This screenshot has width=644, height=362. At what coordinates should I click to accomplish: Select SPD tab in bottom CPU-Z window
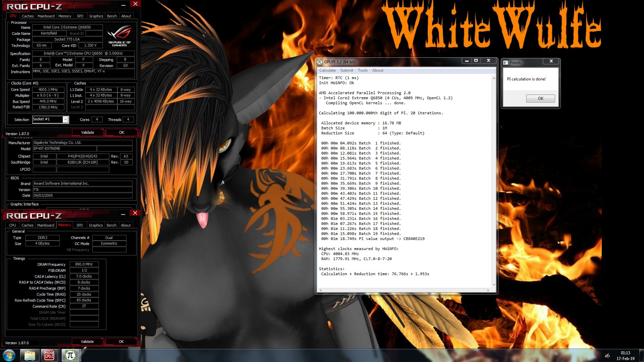click(x=79, y=225)
